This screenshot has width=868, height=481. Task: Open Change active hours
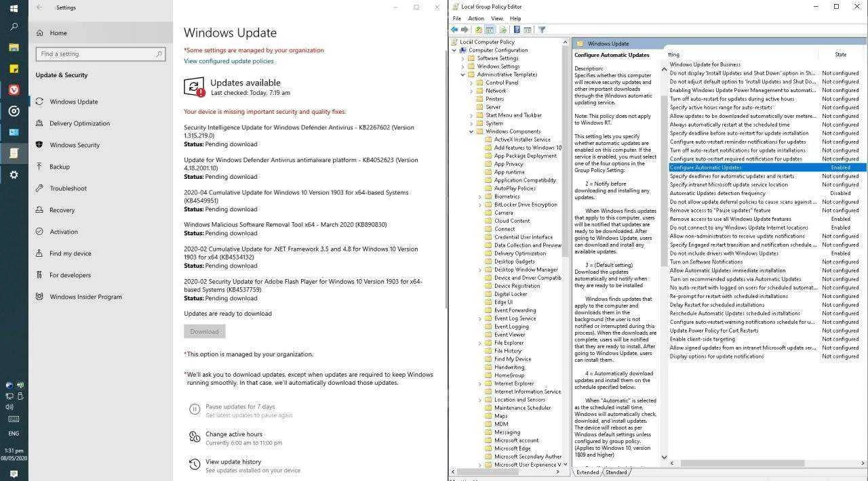pyautogui.click(x=234, y=434)
